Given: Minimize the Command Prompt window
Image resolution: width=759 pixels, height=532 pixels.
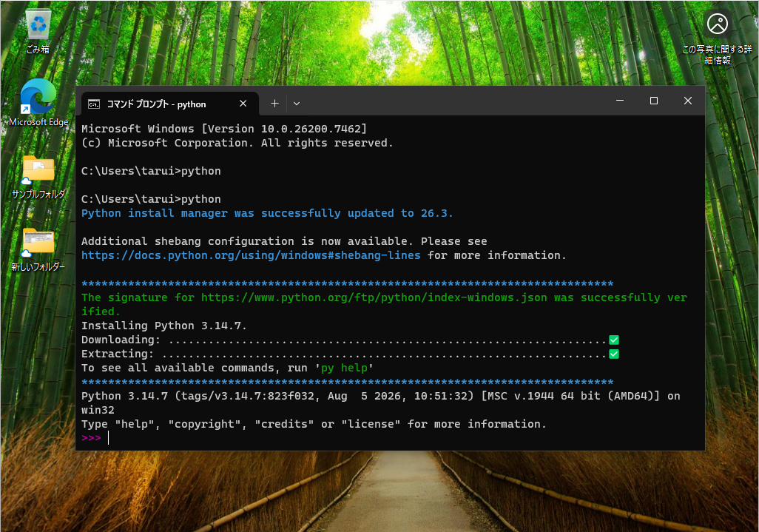Looking at the screenshot, I should [620, 101].
